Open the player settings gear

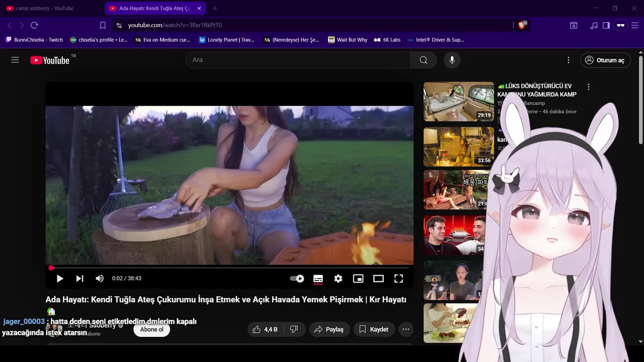pyautogui.click(x=338, y=278)
